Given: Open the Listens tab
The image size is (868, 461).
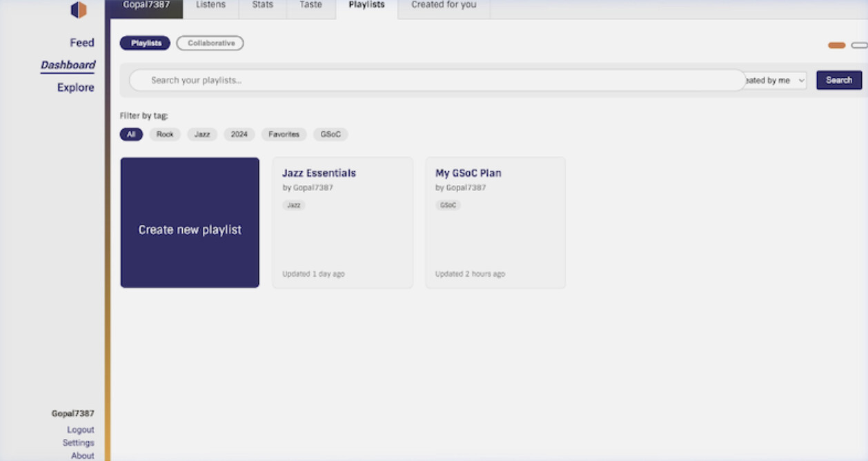Looking at the screenshot, I should click(210, 6).
